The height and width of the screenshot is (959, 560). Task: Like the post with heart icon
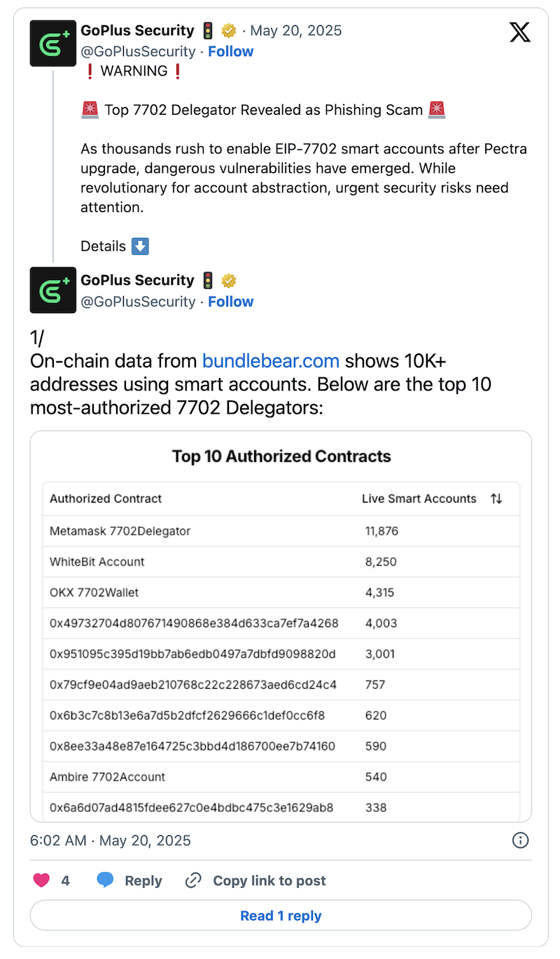(x=42, y=881)
